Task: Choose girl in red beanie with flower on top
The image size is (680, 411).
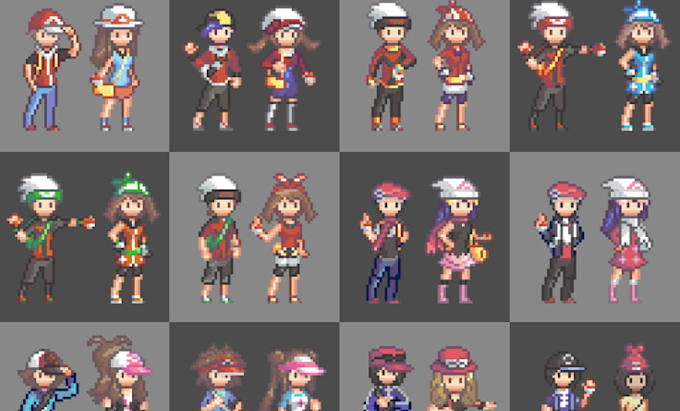Action: pos(634,378)
